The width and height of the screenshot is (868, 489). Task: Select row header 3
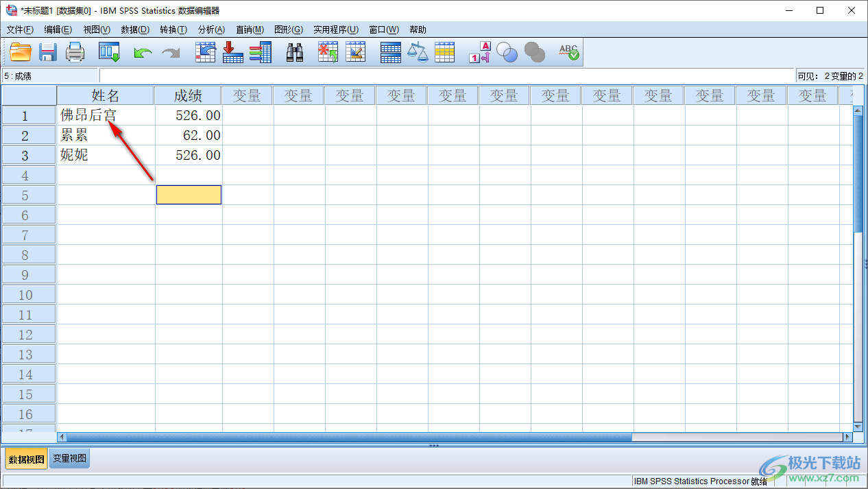(x=29, y=156)
